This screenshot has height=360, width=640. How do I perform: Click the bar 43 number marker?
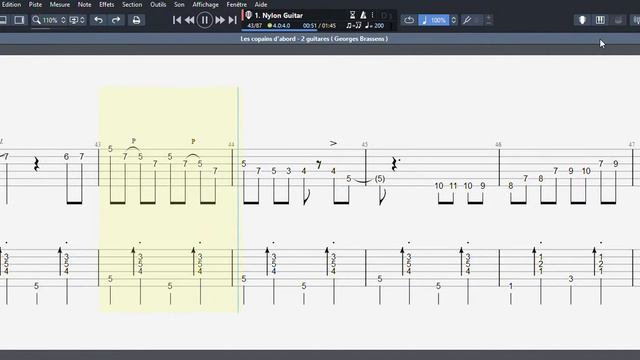98,144
